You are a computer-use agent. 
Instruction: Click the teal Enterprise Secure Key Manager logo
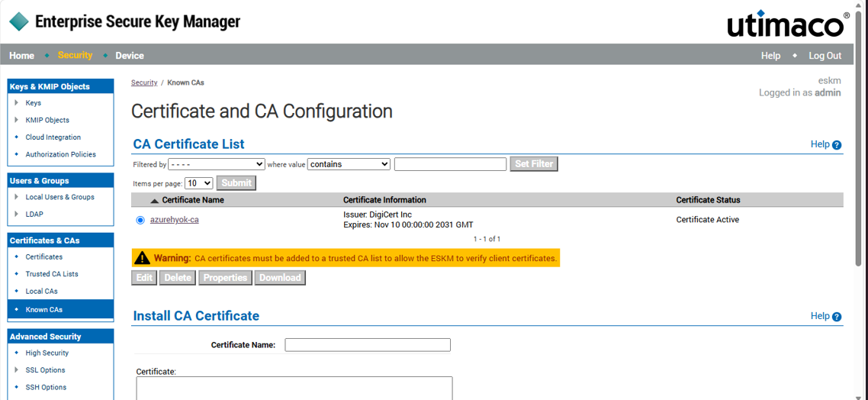pyautogui.click(x=19, y=21)
